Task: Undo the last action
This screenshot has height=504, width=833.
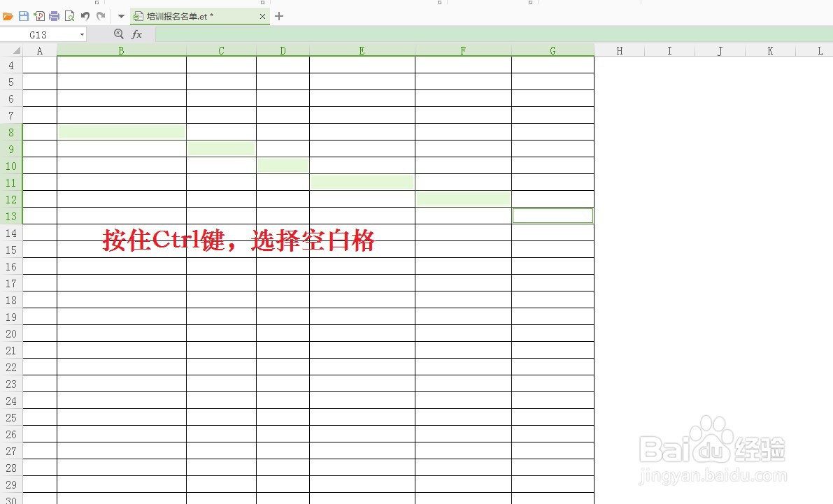Action: click(85, 15)
